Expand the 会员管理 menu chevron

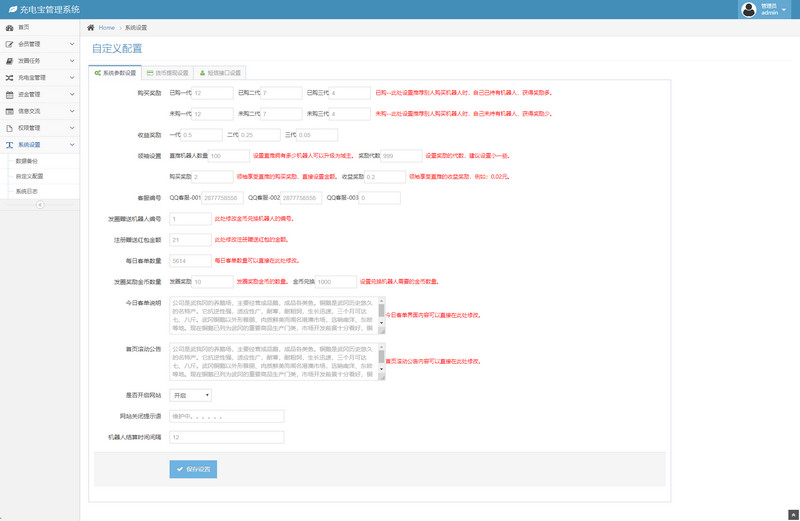pyautogui.click(x=72, y=44)
